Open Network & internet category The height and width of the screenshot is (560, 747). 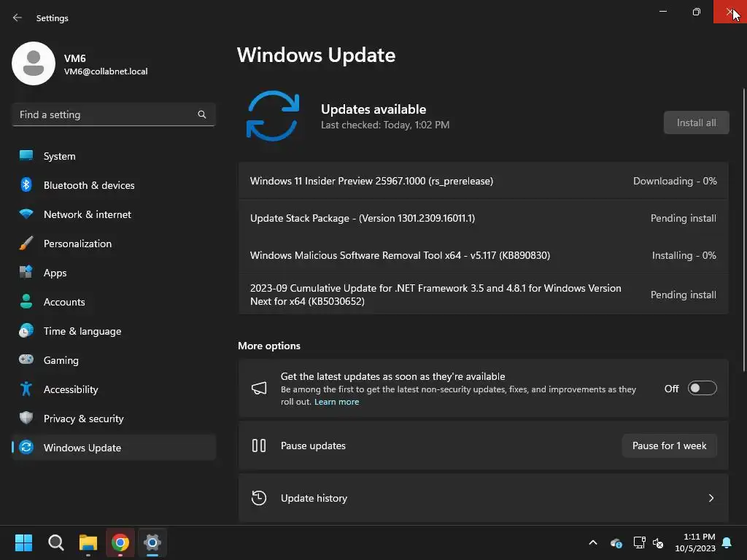pos(114,214)
